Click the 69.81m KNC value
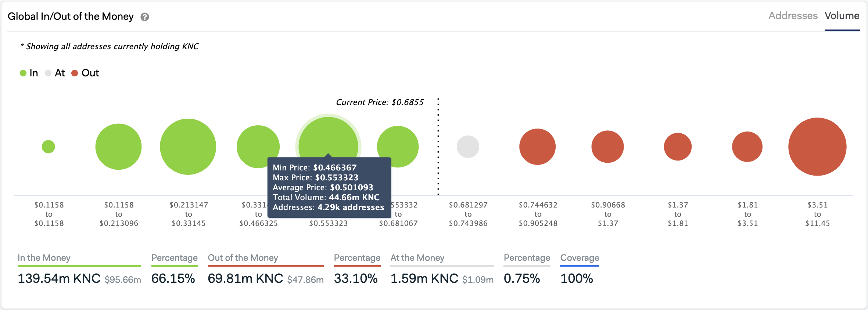The image size is (868, 310). click(245, 278)
